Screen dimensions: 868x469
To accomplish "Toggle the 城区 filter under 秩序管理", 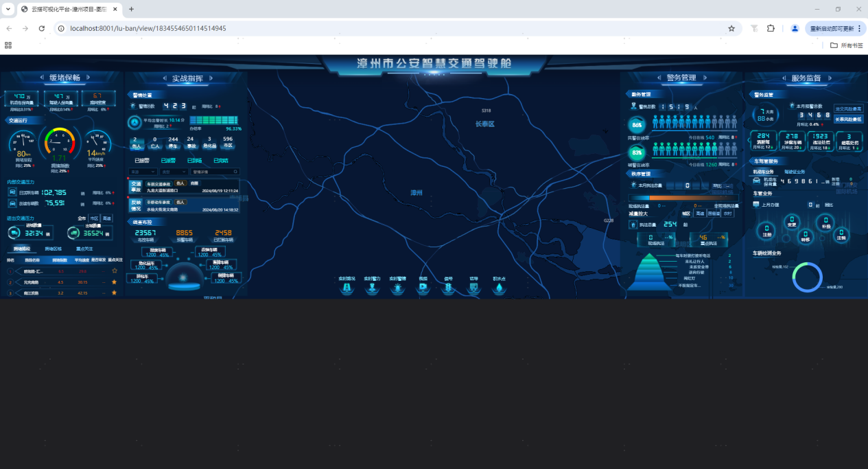I will 685,214.
